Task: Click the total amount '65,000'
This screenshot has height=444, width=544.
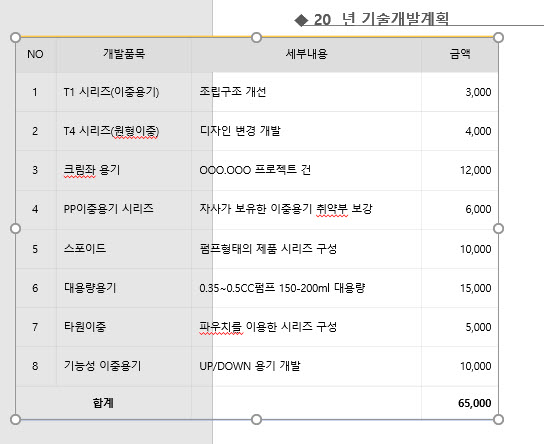Action: [x=460, y=403]
